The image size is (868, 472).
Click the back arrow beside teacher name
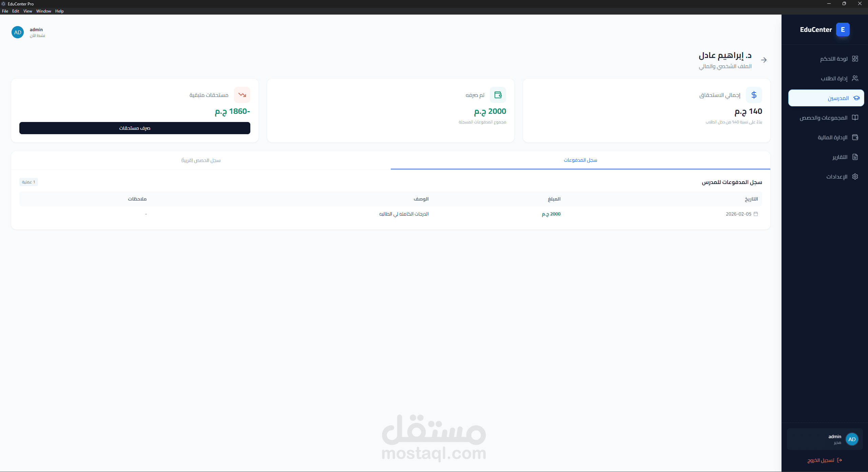764,60
